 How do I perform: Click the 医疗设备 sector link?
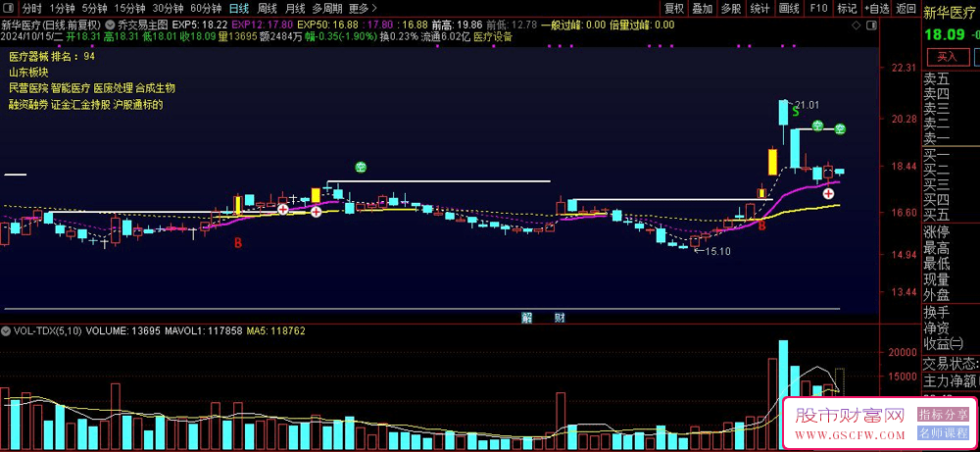pyautogui.click(x=493, y=36)
